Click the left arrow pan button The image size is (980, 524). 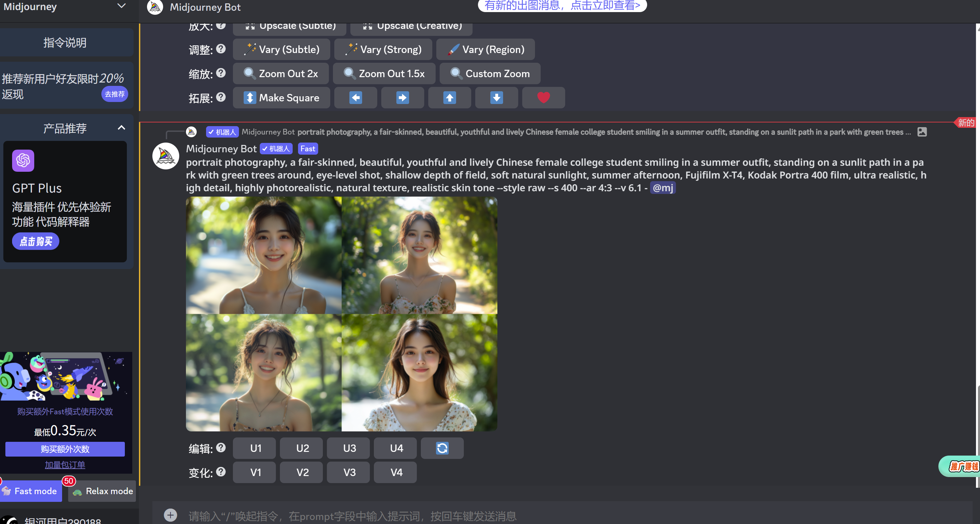(355, 98)
